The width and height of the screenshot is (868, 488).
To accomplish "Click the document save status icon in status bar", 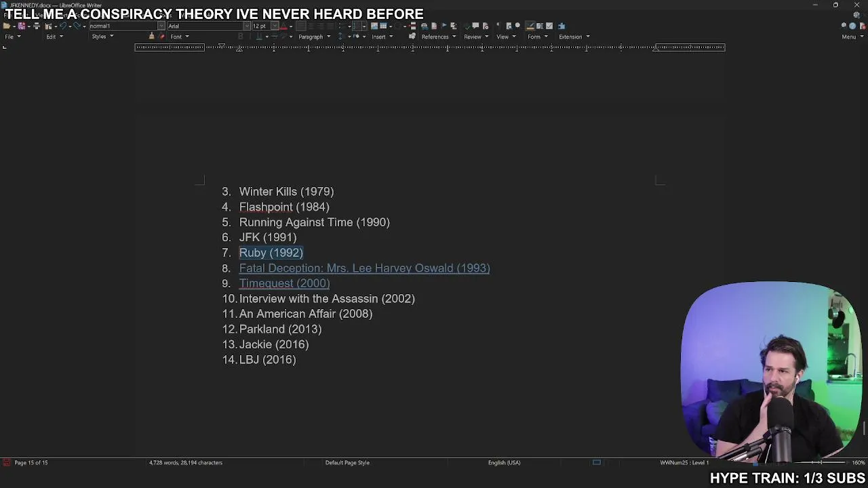I will pos(6,462).
